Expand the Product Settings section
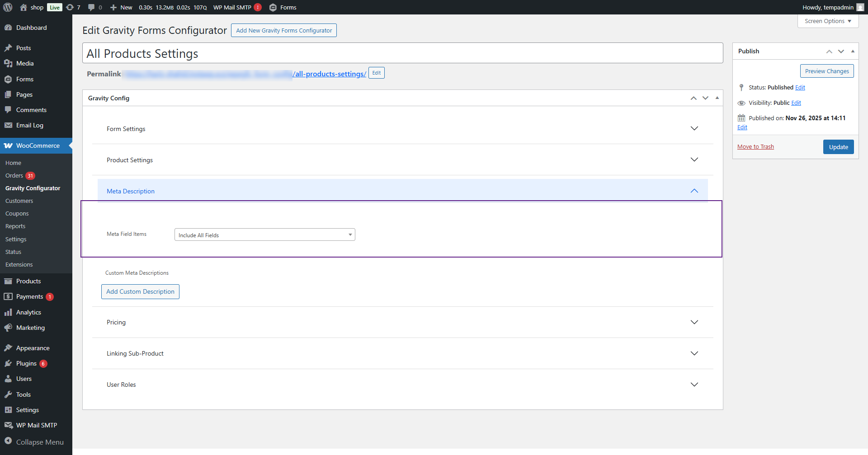The height and width of the screenshot is (455, 868). (402, 160)
